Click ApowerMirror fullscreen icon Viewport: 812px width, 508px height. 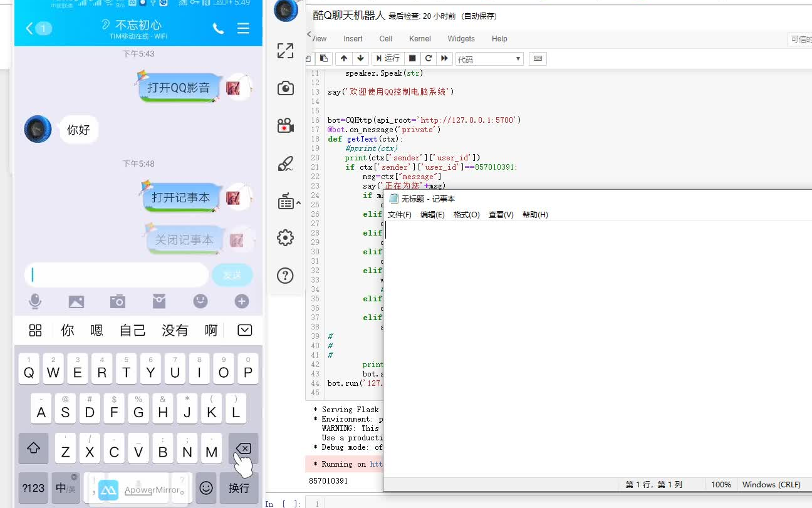pos(286,51)
